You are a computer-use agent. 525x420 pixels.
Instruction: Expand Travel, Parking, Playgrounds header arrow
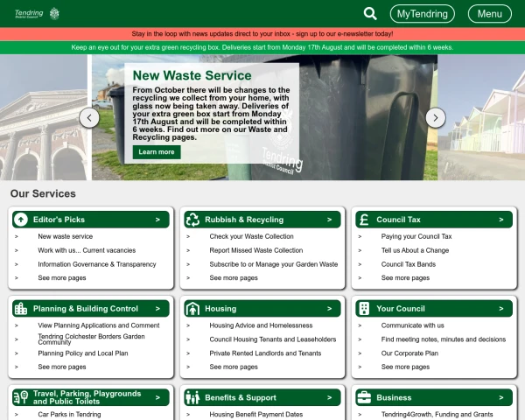tap(157, 397)
